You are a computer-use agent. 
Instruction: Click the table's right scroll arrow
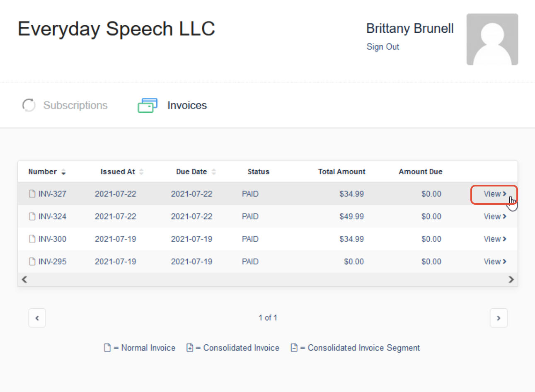pyautogui.click(x=511, y=280)
